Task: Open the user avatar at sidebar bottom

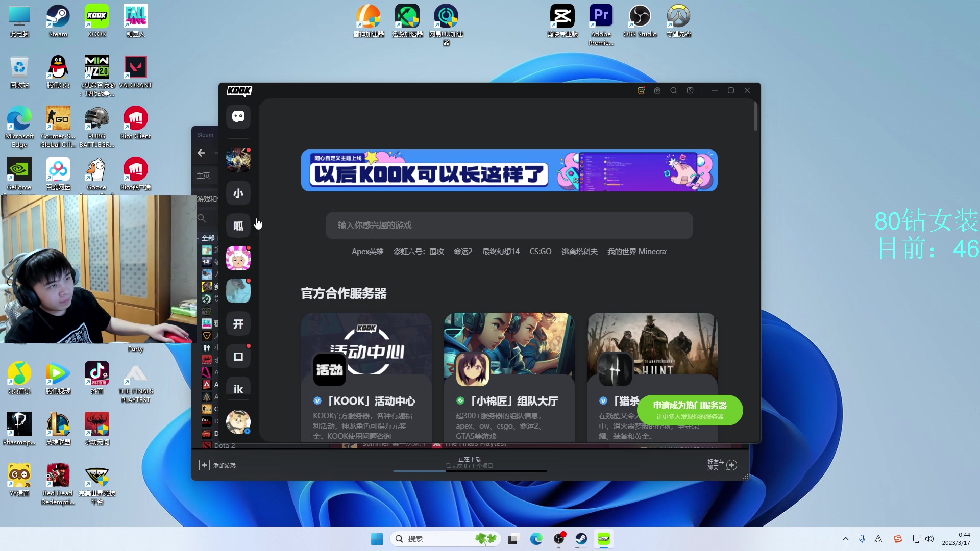Action: 238,422
